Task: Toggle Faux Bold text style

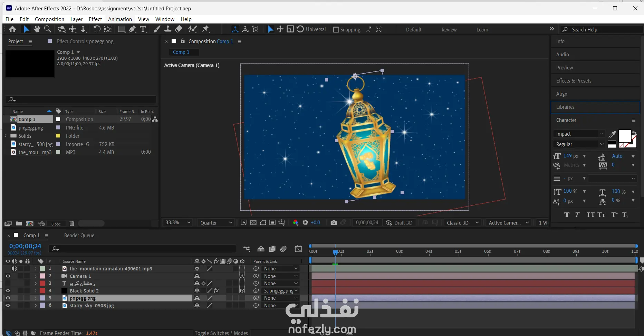Action: click(567, 215)
